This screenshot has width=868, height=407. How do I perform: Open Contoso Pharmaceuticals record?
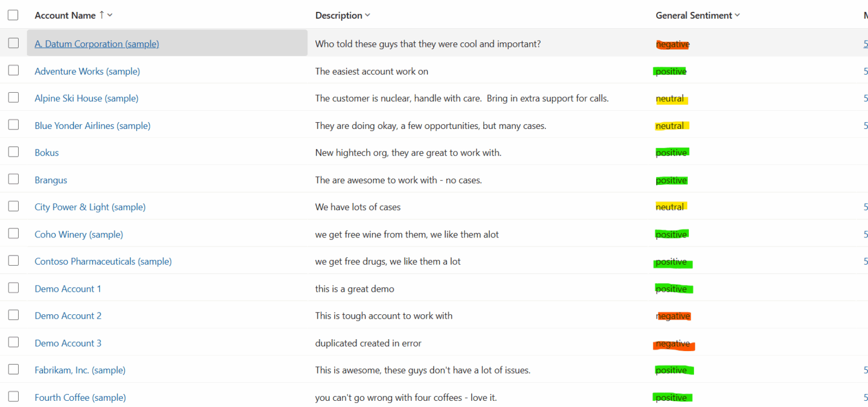coord(103,261)
